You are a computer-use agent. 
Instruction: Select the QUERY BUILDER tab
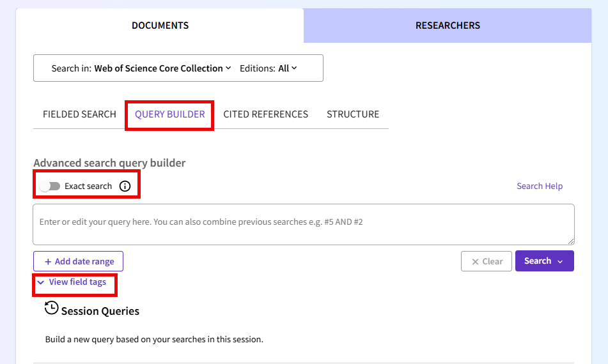(170, 114)
